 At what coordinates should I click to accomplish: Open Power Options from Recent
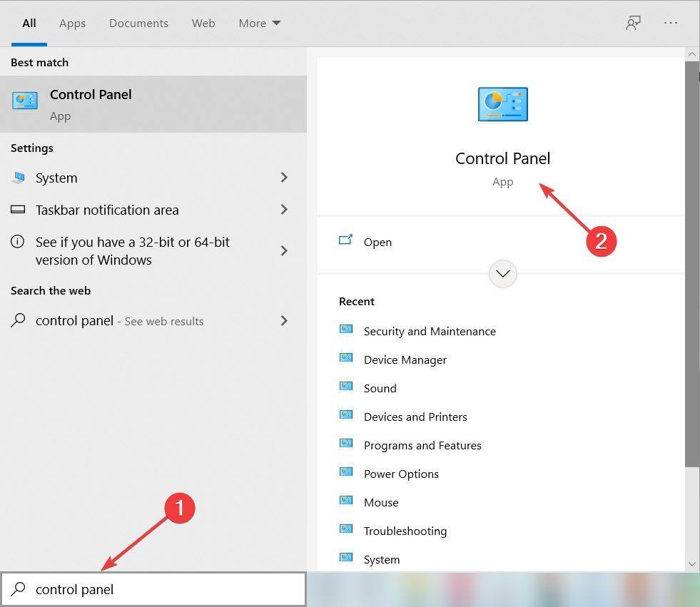401,474
